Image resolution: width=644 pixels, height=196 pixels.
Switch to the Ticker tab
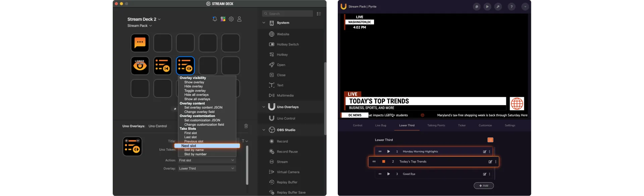462,125
